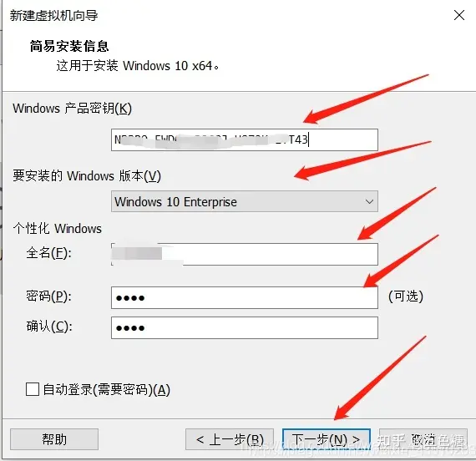Click the Windows 产品密钥 input field
476x461 pixels.
pos(245,139)
